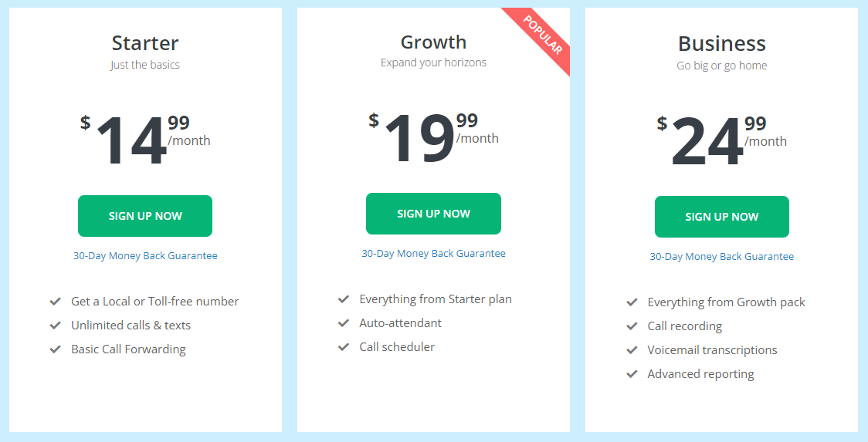The width and height of the screenshot is (868, 442).
Task: Select the Starter plan heading
Action: click(145, 43)
